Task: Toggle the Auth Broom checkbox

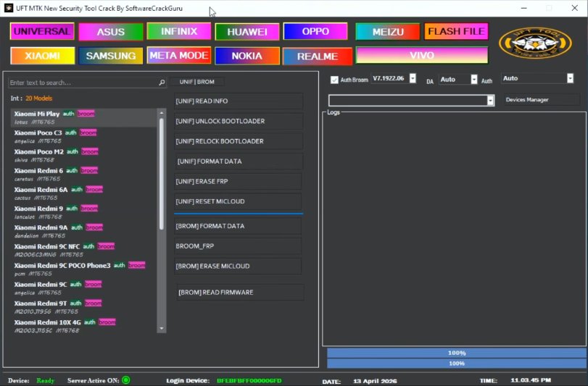Action: coord(334,80)
